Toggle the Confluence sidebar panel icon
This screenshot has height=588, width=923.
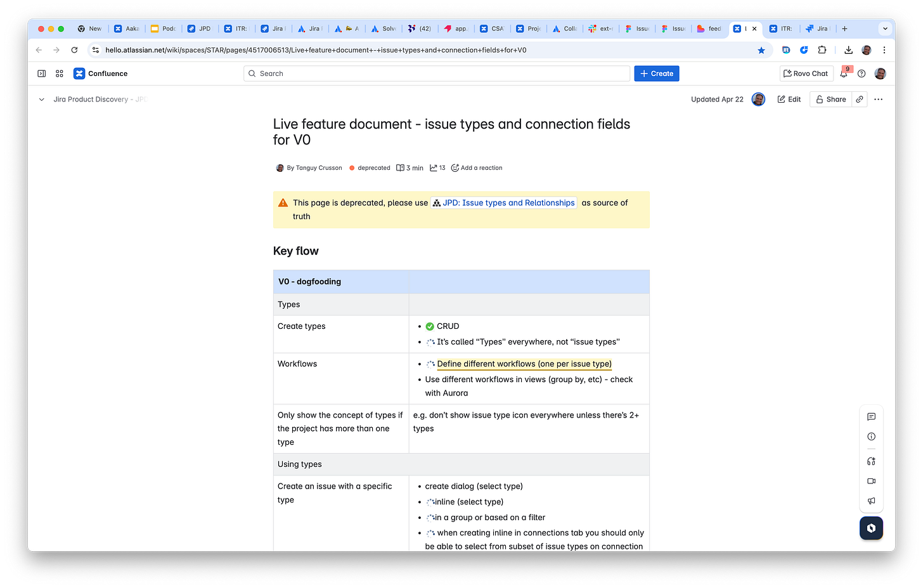(x=42, y=73)
